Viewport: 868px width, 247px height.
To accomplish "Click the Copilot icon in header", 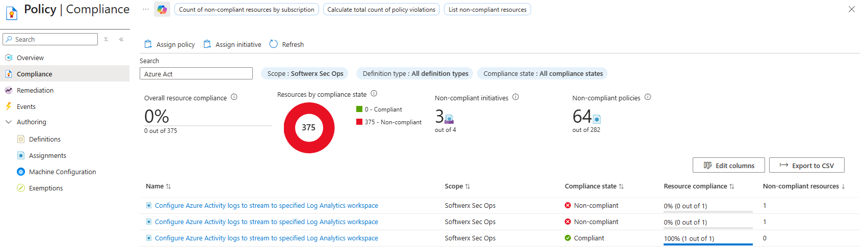I will (162, 10).
